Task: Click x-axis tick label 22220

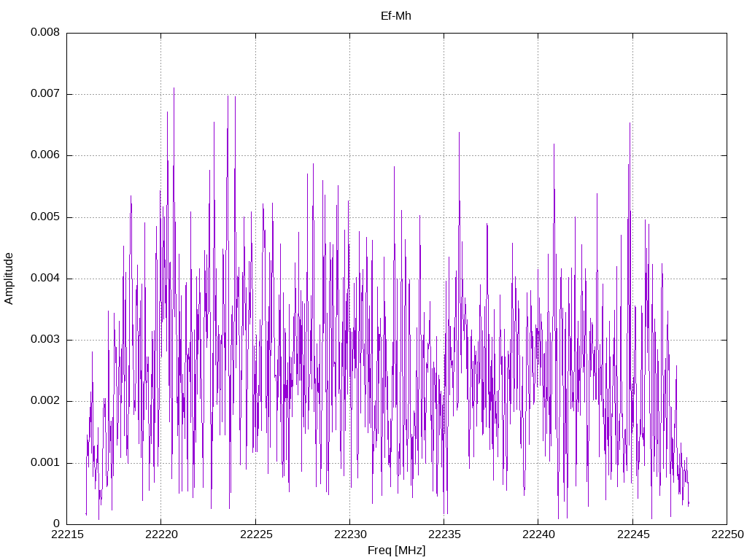Action: [161, 534]
